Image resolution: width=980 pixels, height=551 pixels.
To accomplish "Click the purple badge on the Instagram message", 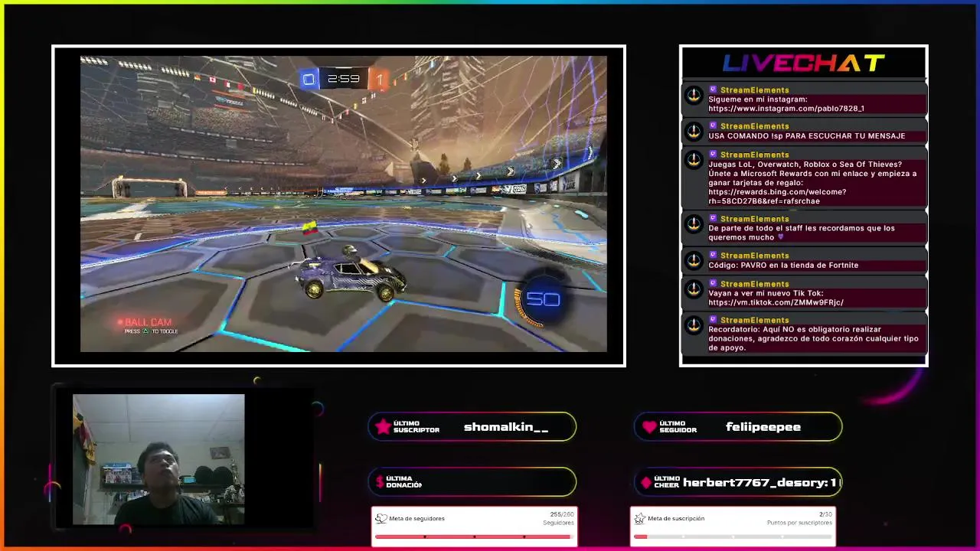I will [713, 90].
